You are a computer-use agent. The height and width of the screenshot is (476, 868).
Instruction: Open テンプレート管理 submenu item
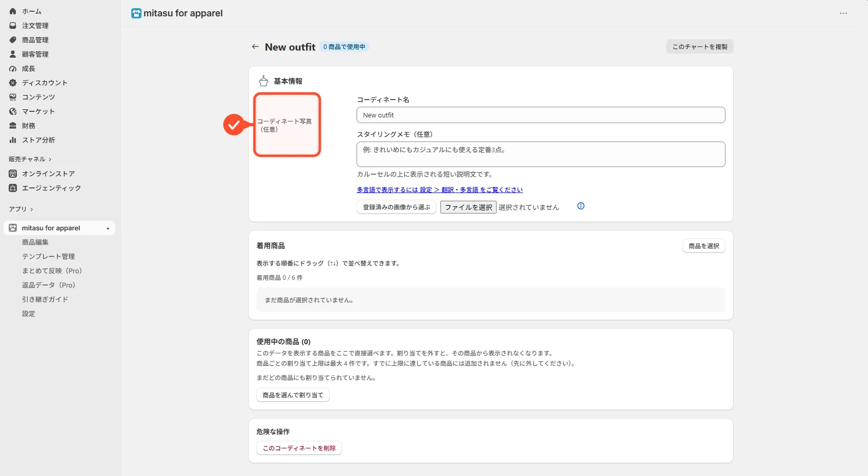pos(49,256)
